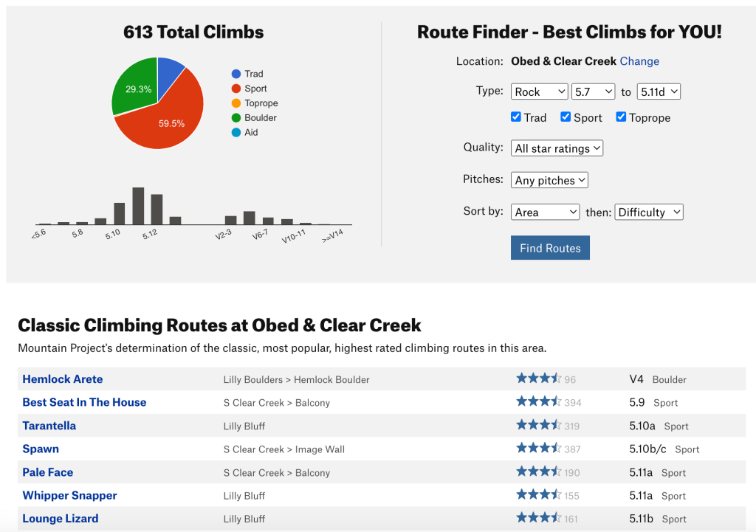Uncheck the Trad checkbox
This screenshot has height=532, width=756.
pos(516,117)
